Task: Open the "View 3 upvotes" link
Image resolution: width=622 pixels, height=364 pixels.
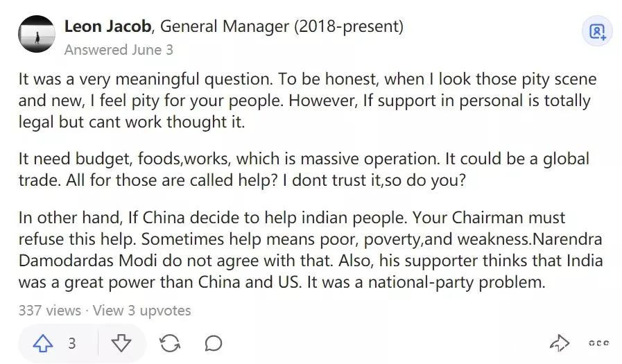Action: pyautogui.click(x=142, y=310)
